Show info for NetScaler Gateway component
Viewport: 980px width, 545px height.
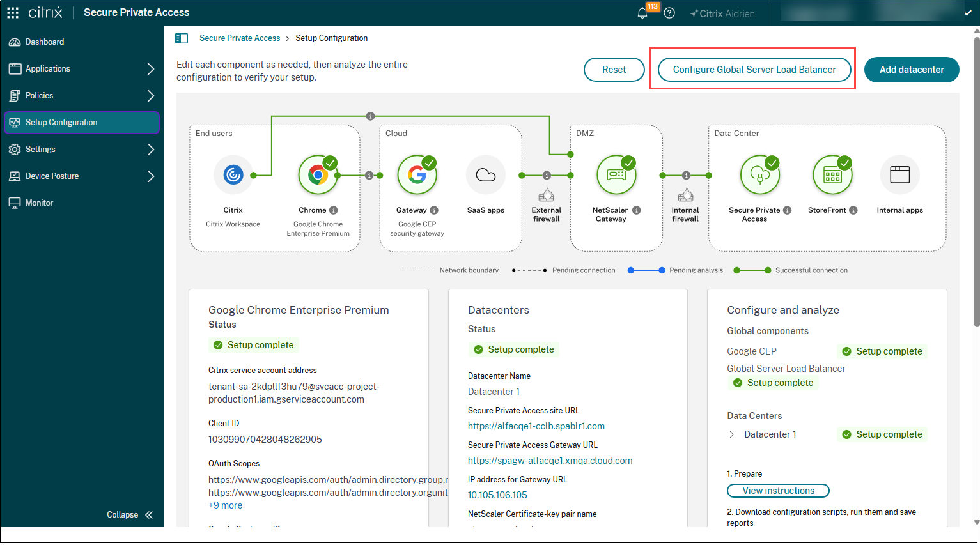[x=637, y=210]
